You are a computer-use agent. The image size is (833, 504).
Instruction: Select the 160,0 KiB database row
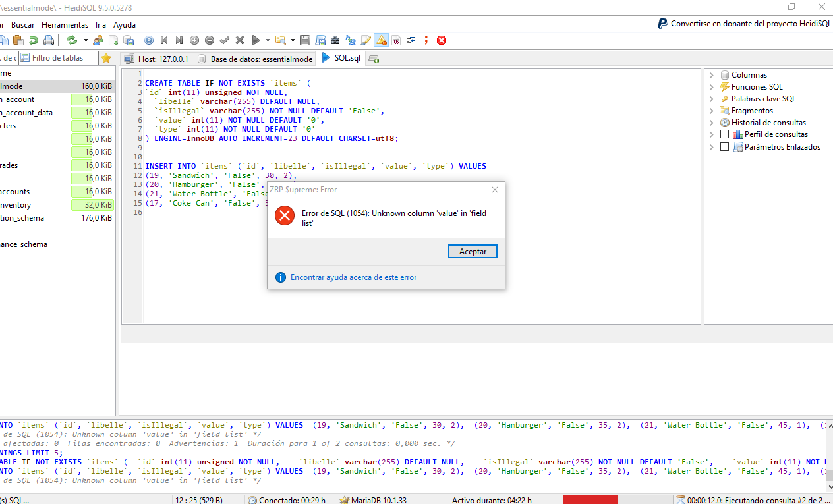[57, 86]
